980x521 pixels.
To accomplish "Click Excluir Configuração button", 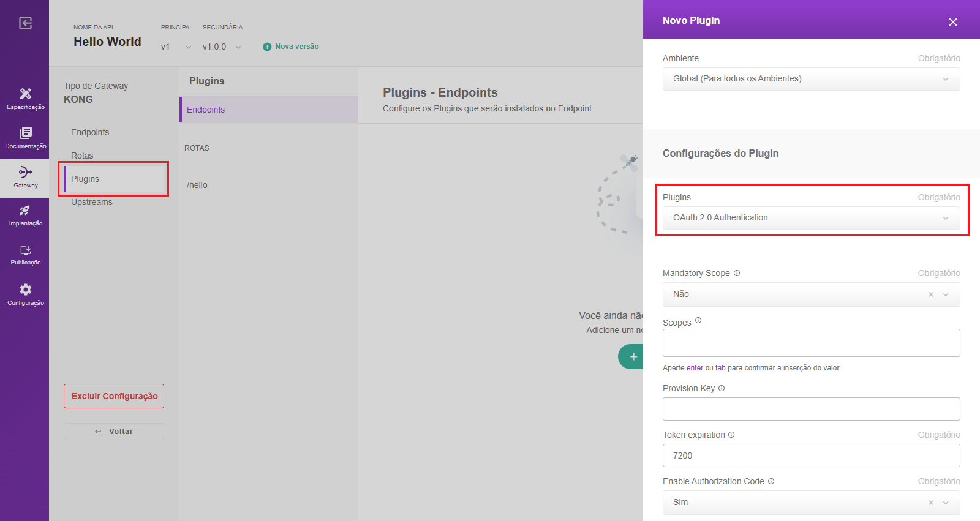I will click(x=114, y=396).
